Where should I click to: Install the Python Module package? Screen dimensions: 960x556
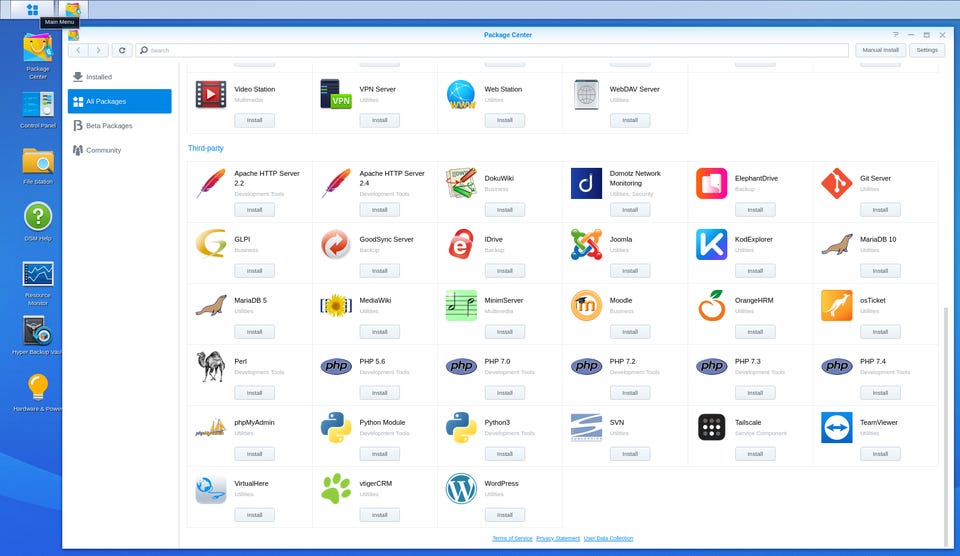(x=380, y=454)
